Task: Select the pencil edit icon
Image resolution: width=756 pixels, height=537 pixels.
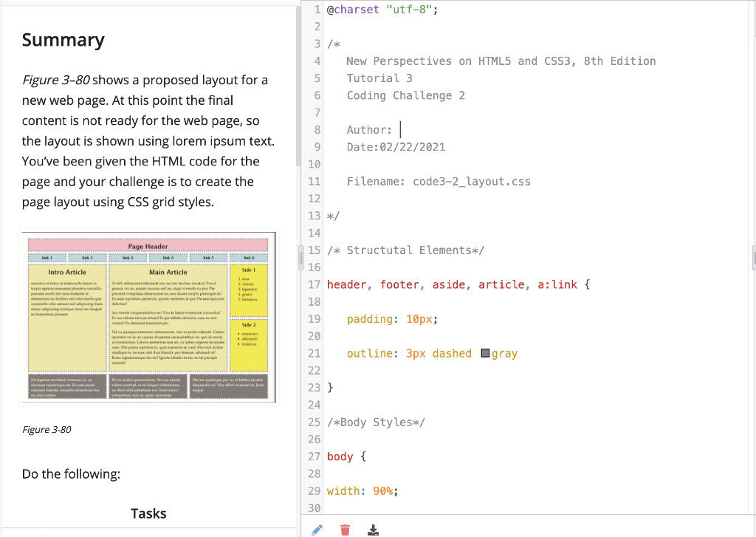Action: [317, 529]
